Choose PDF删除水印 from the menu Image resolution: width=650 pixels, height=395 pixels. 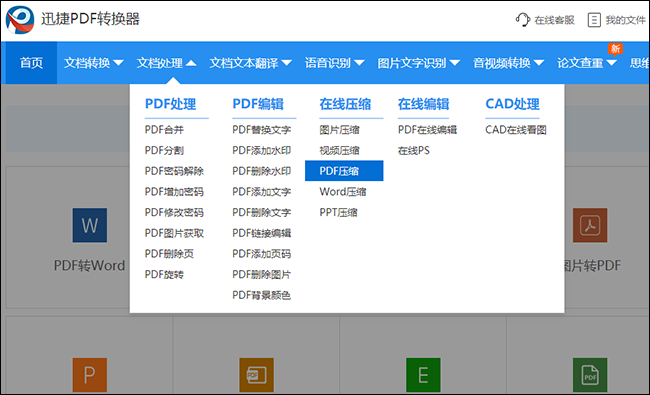tap(262, 171)
